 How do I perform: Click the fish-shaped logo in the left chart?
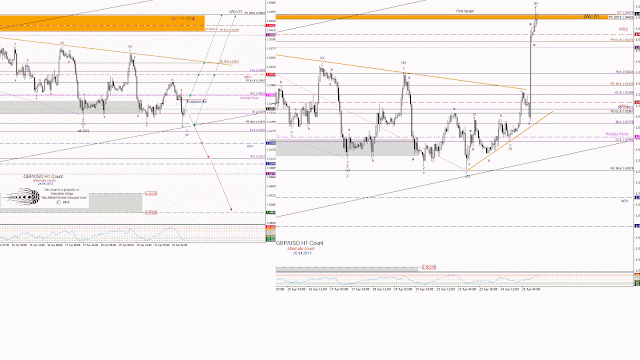[23, 198]
